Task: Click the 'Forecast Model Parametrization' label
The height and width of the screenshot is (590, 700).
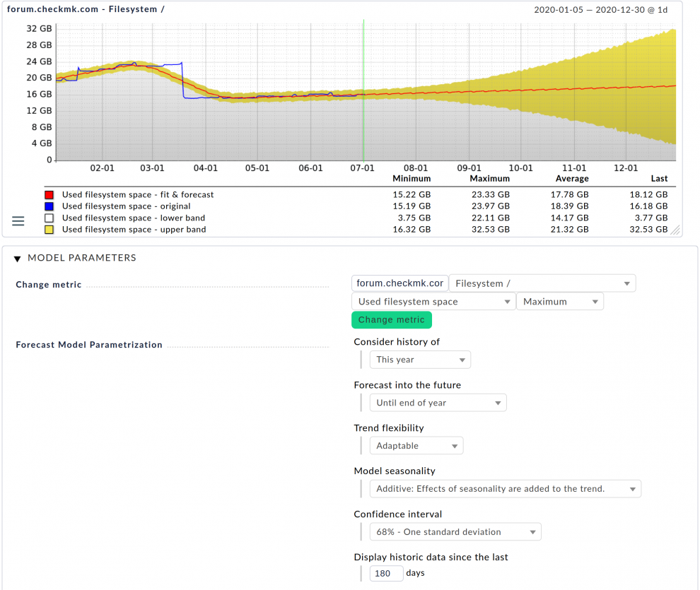Action: (89, 345)
